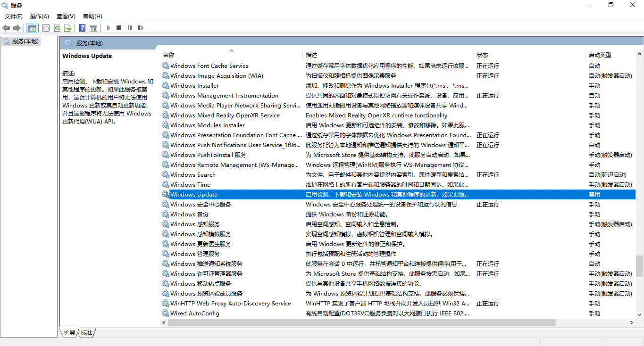Click 自动(延迟启动) startup type of Windows Search
This screenshot has height=346, width=644.
(607, 174)
